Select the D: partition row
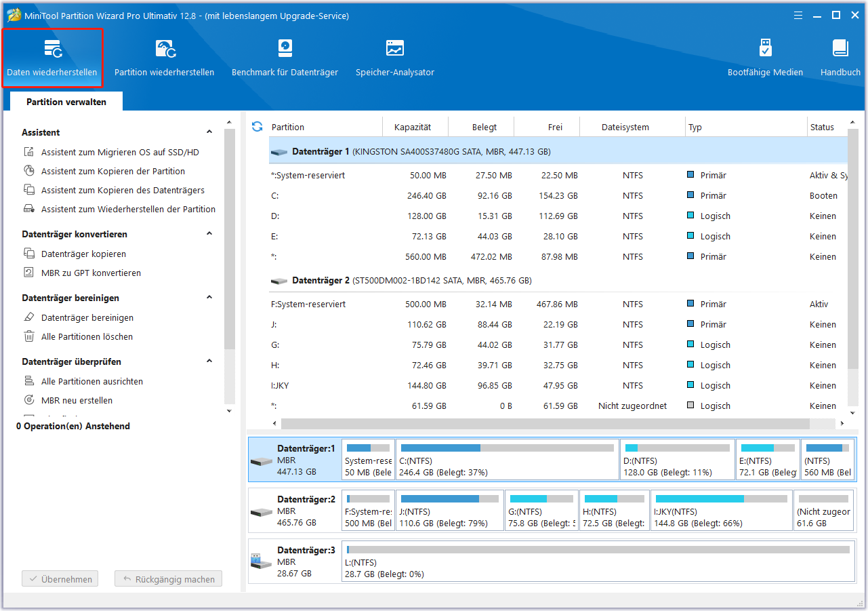 [558, 216]
